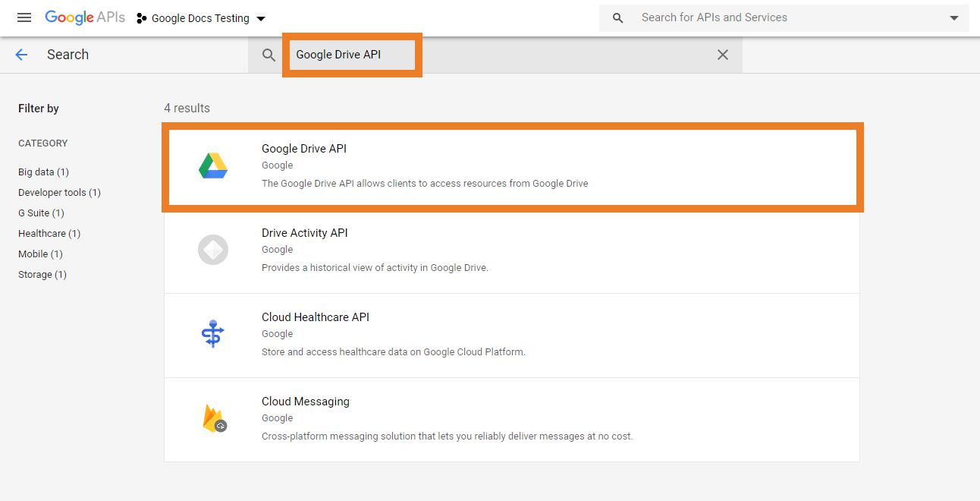Open the hamburger navigation menu
The height and width of the screenshot is (501, 980).
tap(24, 17)
